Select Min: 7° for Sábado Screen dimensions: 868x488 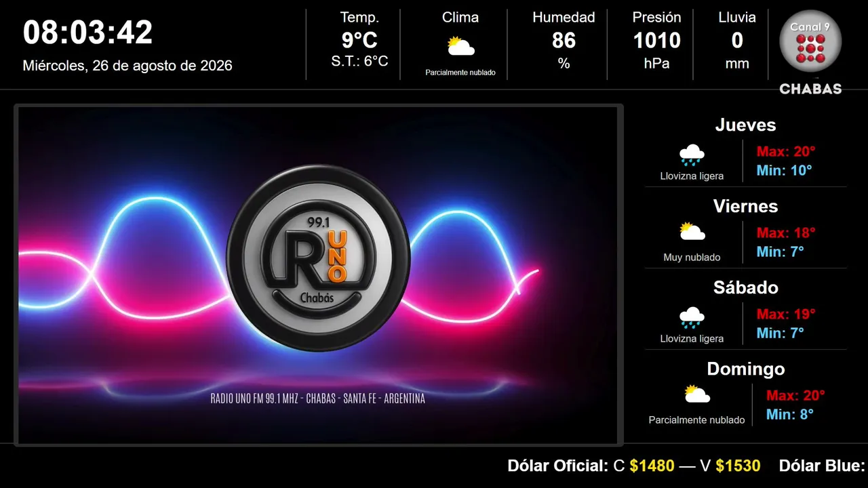click(781, 333)
